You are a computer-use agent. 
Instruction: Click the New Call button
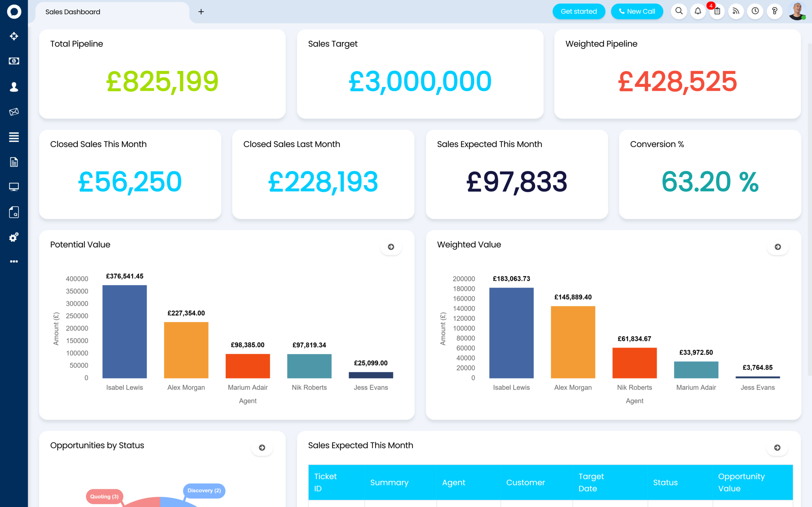(x=637, y=11)
